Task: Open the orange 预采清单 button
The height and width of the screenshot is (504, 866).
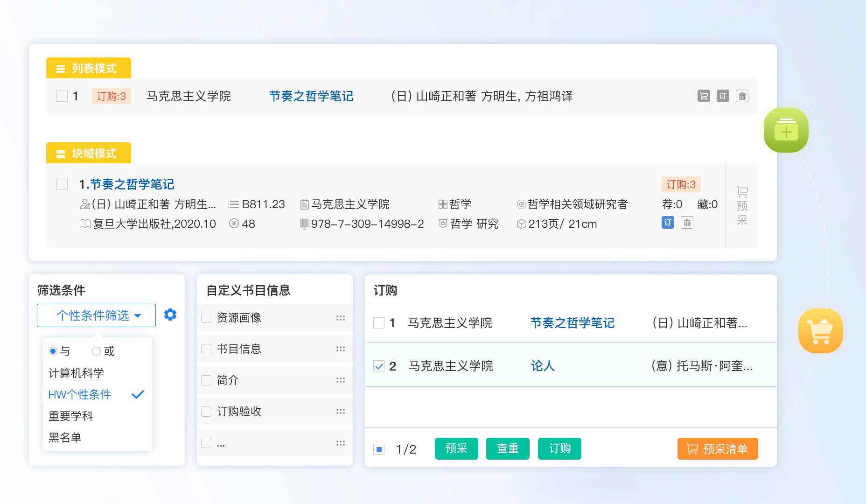Action: pos(717,448)
